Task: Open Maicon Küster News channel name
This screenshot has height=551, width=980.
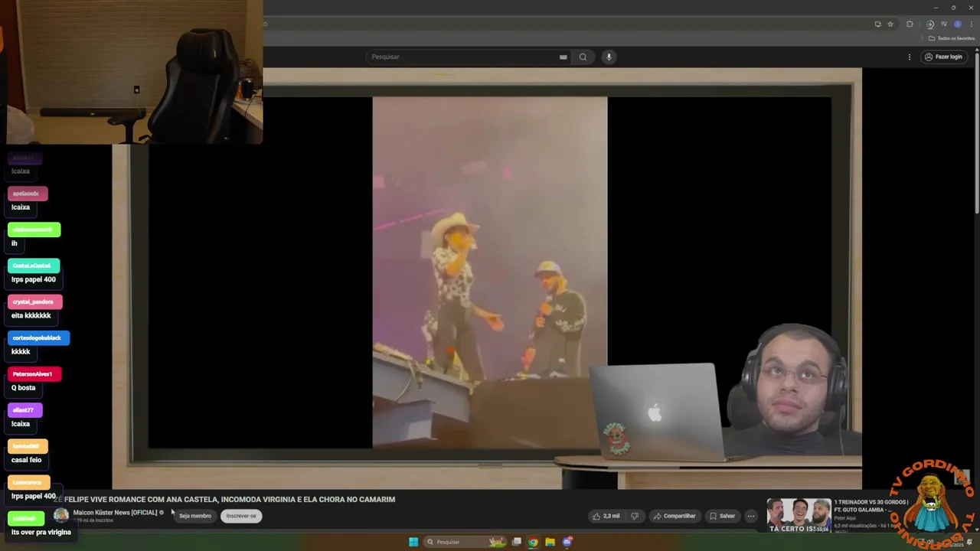Action: pyautogui.click(x=115, y=512)
